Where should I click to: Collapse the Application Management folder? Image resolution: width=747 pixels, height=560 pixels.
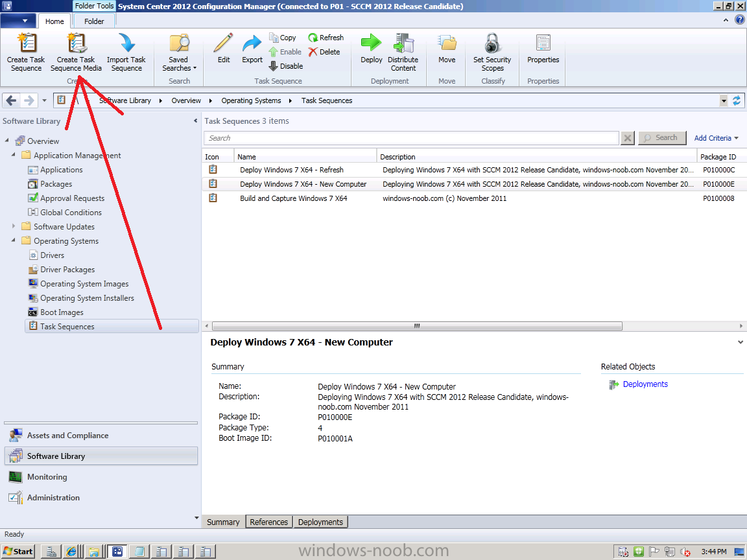pyautogui.click(x=14, y=155)
